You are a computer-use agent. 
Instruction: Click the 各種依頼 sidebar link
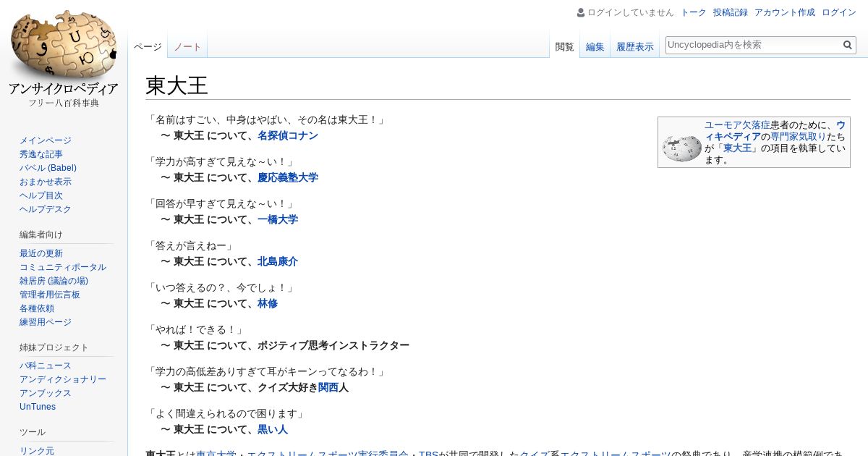click(x=37, y=308)
